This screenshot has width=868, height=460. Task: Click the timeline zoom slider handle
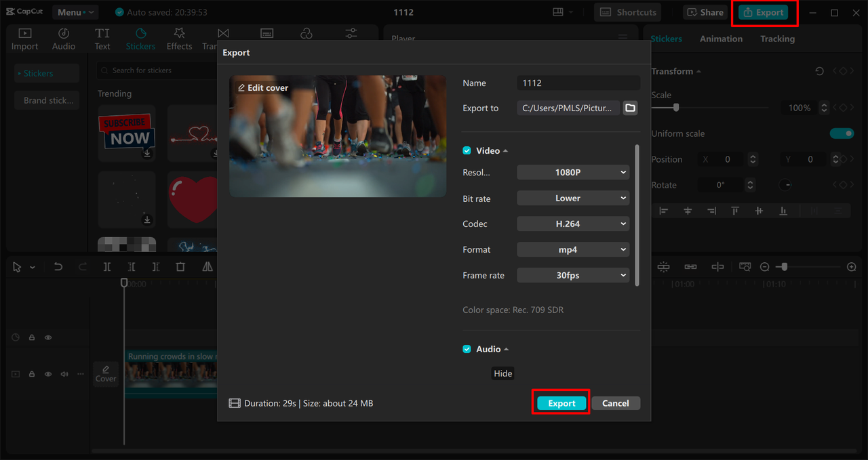[x=784, y=267]
